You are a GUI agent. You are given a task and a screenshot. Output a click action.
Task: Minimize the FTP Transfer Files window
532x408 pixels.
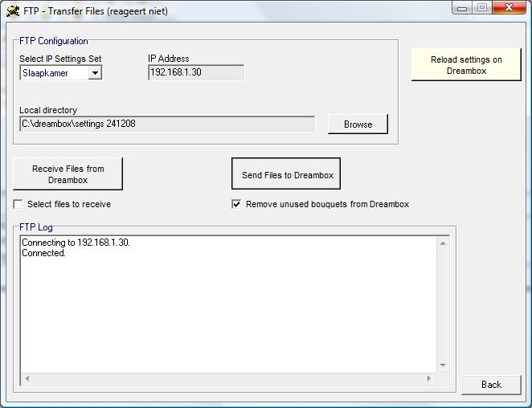point(462,8)
